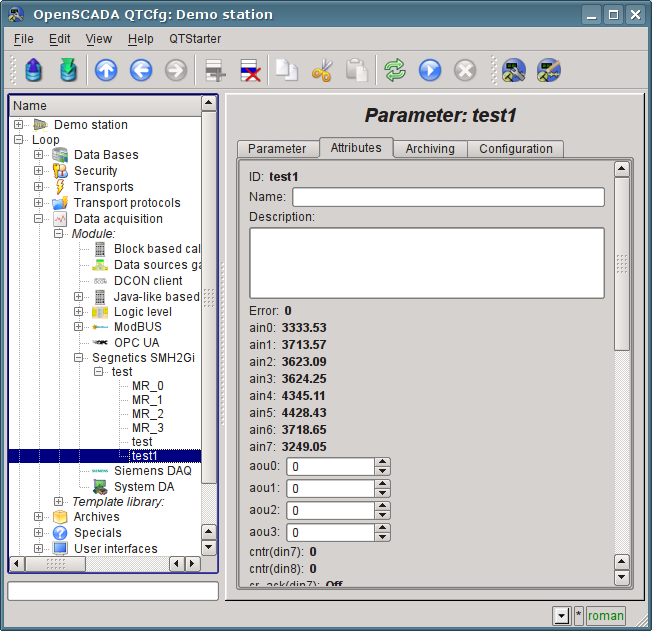The height and width of the screenshot is (631, 652).
Task: Expand the Demo station tree node
Action: tap(19, 125)
